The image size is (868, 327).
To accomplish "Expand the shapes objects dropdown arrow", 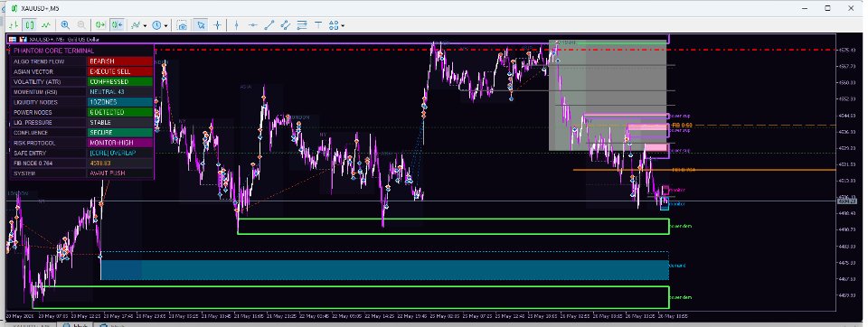I will tap(344, 25).
